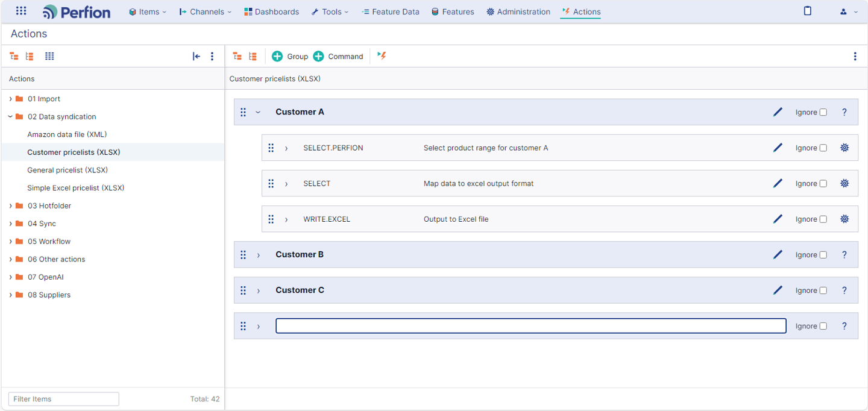Open left panel more options menu
Viewport: 868px width, 411px height.
tap(212, 56)
